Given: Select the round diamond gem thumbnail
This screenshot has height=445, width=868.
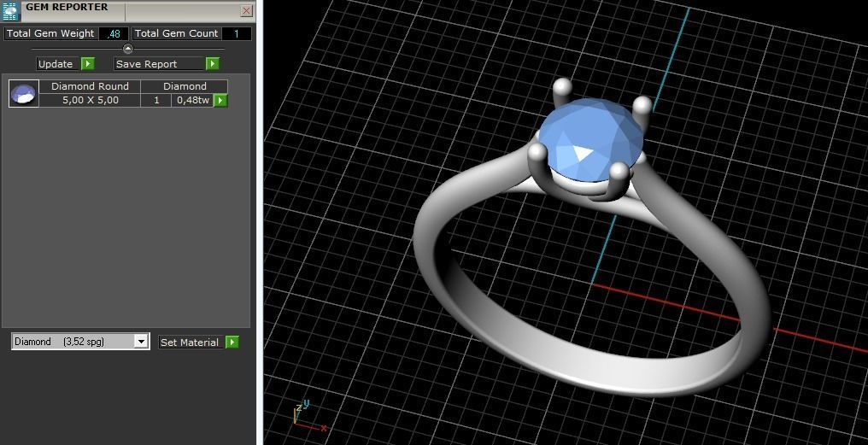Looking at the screenshot, I should (24, 93).
